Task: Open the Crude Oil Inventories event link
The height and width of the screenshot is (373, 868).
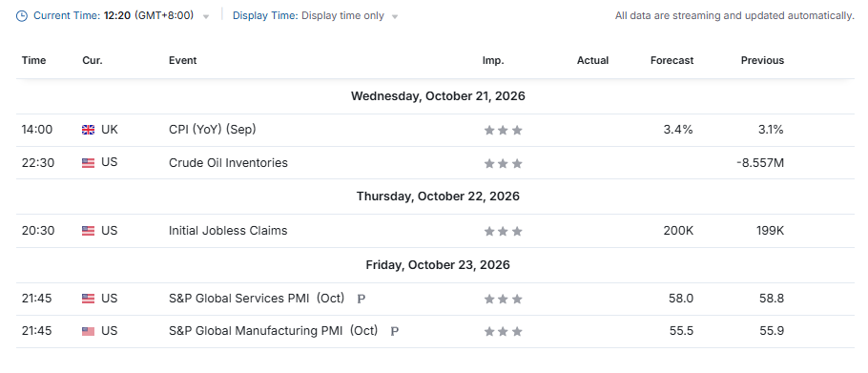Action: pyautogui.click(x=228, y=163)
